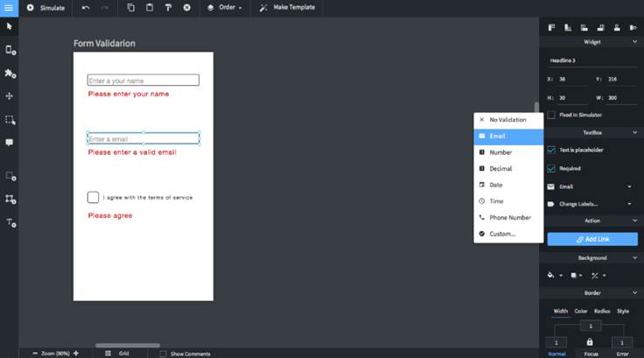Toggle the Required checkbox

(x=551, y=168)
